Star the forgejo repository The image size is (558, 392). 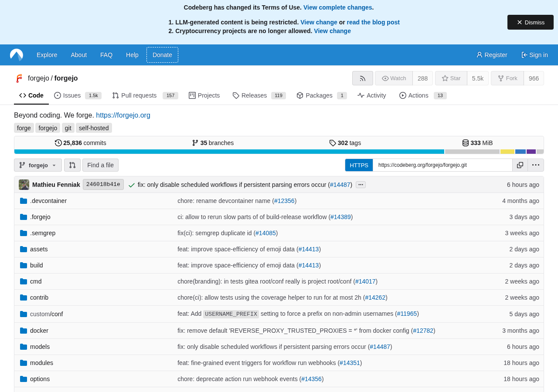pyautogui.click(x=451, y=78)
